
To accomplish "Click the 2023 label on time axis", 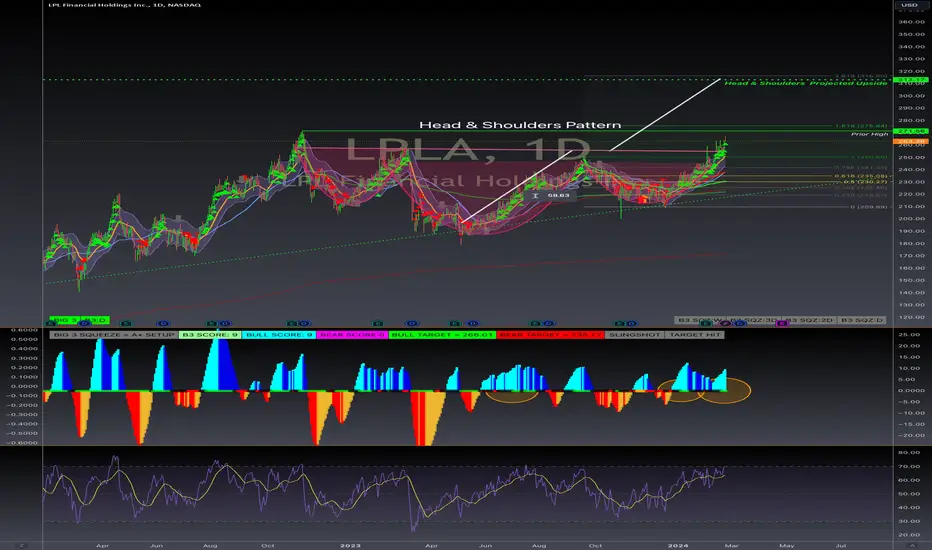I will tap(350, 545).
